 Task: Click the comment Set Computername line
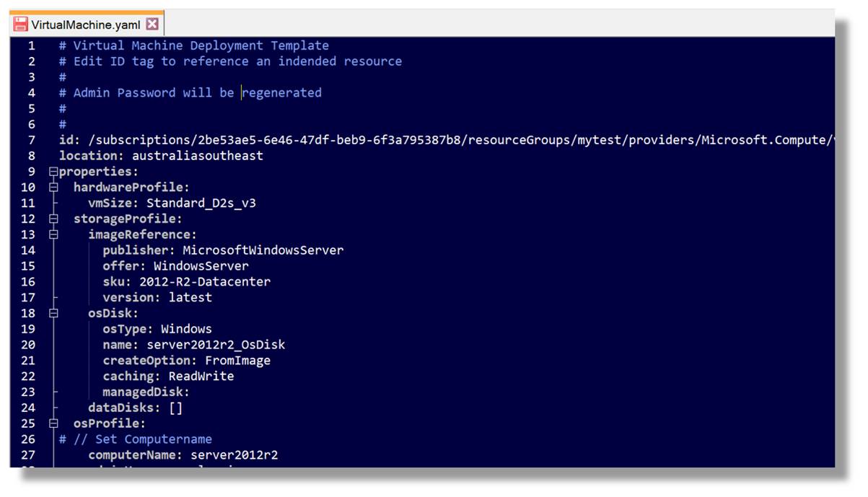(x=136, y=439)
